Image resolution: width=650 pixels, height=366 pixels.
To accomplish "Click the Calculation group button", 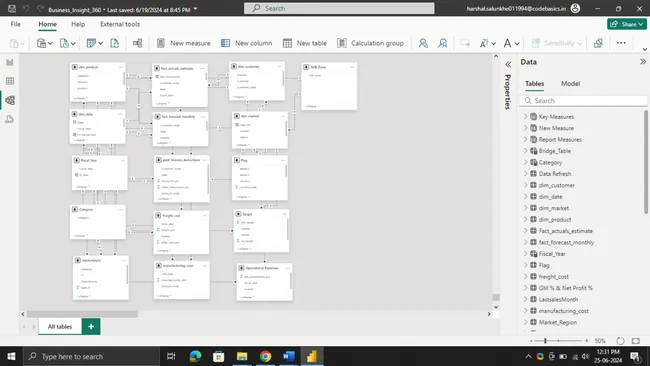I will (370, 43).
